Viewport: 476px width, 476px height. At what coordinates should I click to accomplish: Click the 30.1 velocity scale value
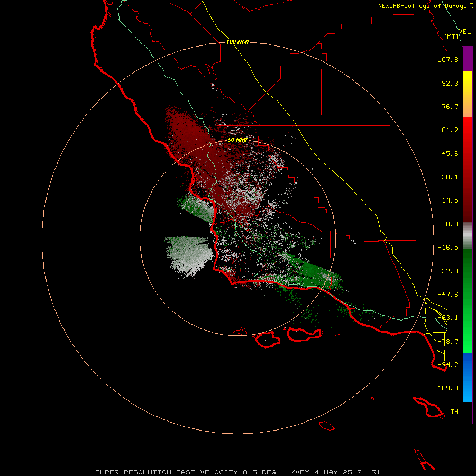click(x=450, y=177)
